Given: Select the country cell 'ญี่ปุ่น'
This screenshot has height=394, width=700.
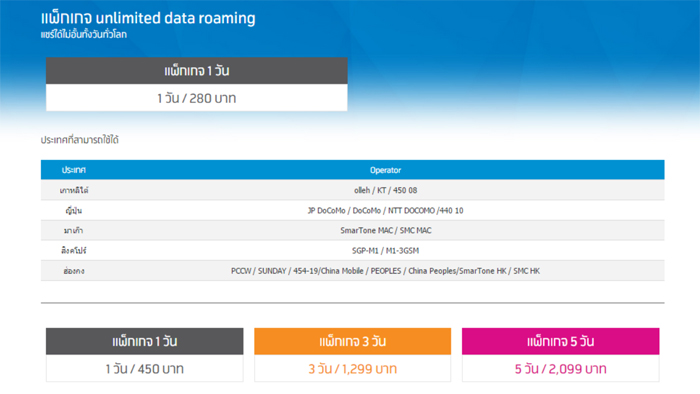Looking at the screenshot, I should click(x=74, y=211).
